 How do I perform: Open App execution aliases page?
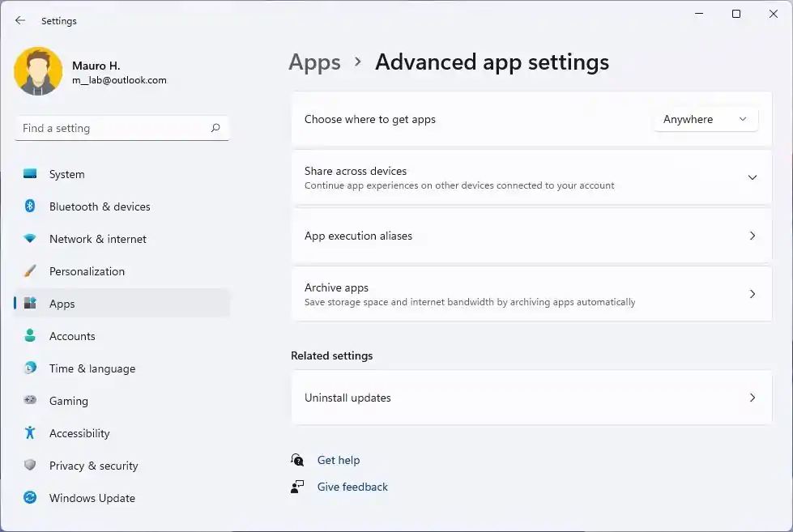(x=531, y=236)
